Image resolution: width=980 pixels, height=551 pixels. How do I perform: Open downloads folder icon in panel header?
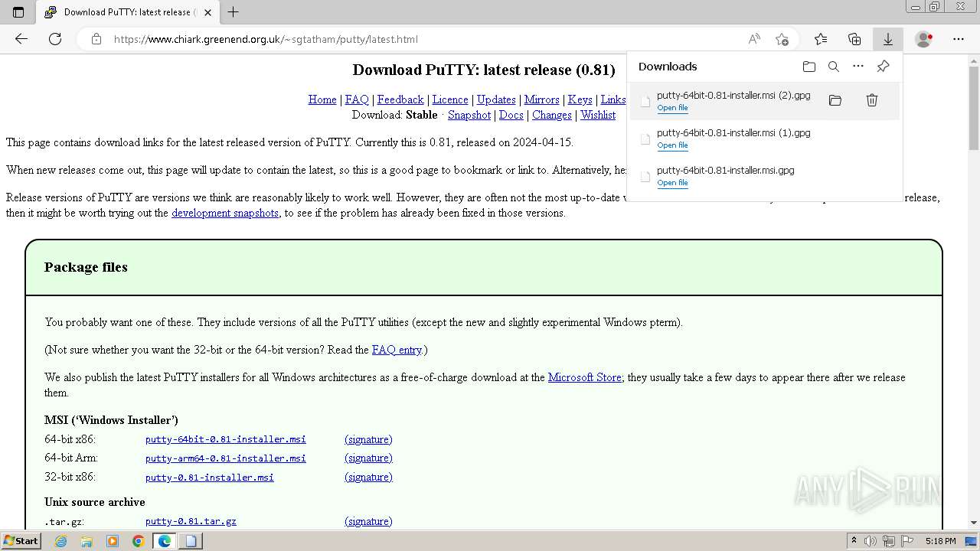pos(809,67)
